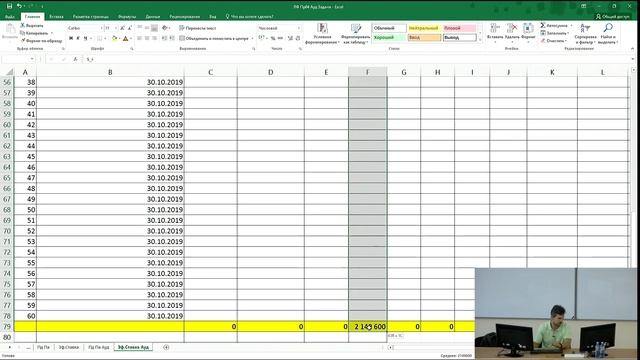Toggle Wrap Text (Переносить текст)
This screenshot has height=360, width=640.
tap(198, 28)
